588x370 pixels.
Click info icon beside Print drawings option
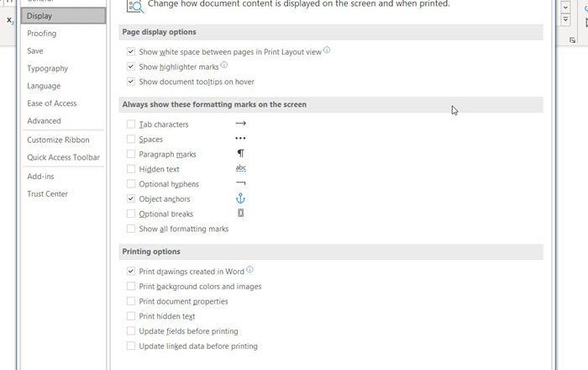coord(250,271)
